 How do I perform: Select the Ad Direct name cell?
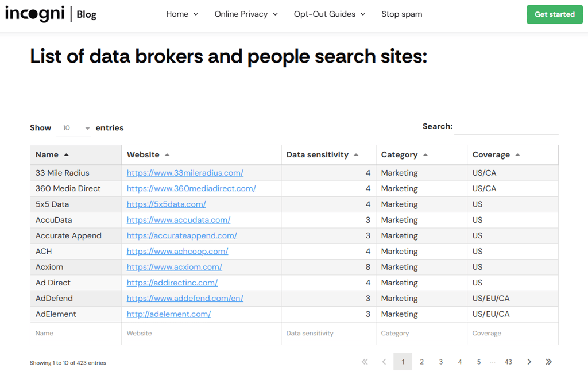click(76, 283)
